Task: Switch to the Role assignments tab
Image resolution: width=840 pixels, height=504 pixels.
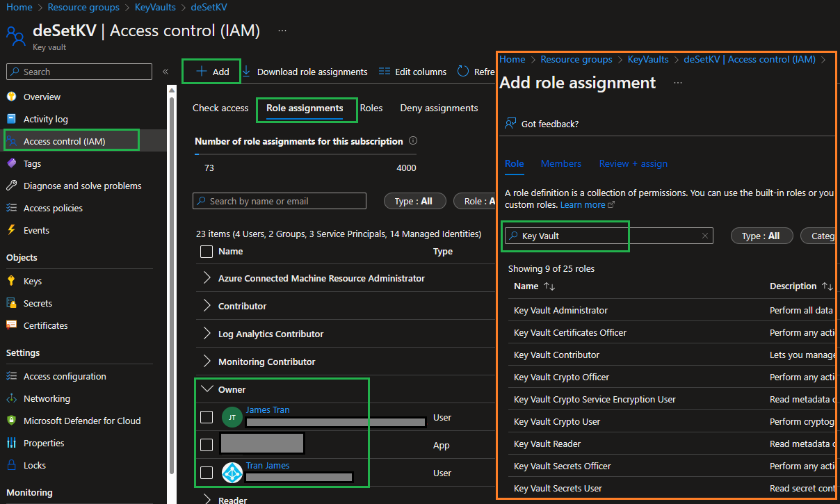Action: 305,108
